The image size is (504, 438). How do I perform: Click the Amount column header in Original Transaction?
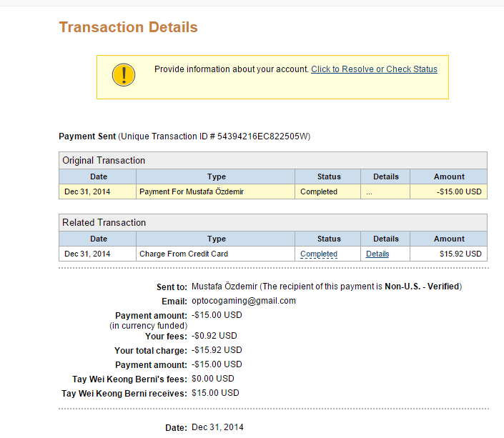point(449,176)
